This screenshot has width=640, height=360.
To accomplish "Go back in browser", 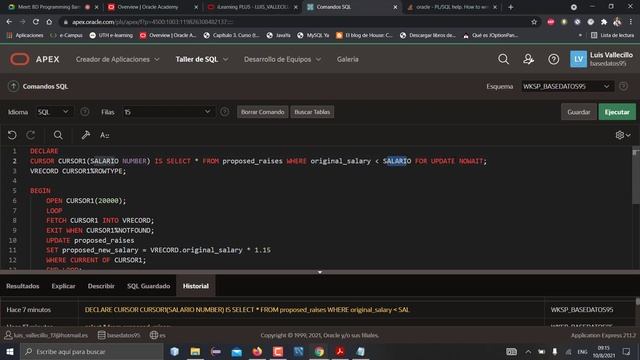I will (x=9, y=22).
